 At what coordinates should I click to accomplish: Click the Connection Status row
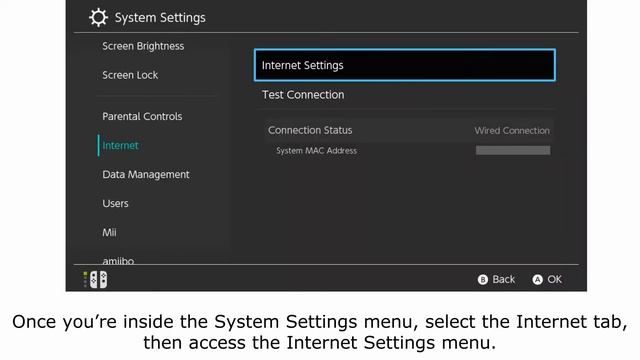coord(409,130)
